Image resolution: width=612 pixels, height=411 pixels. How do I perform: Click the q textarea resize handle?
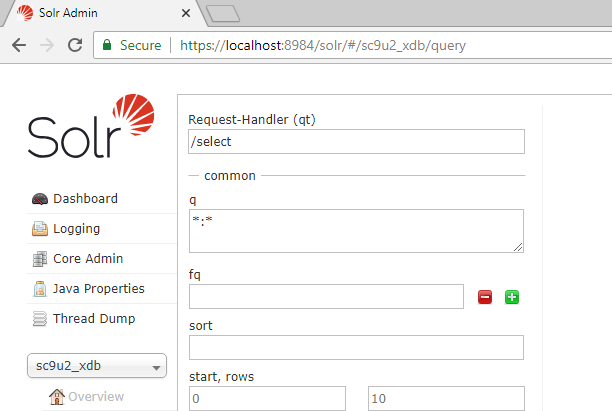pyautogui.click(x=518, y=247)
